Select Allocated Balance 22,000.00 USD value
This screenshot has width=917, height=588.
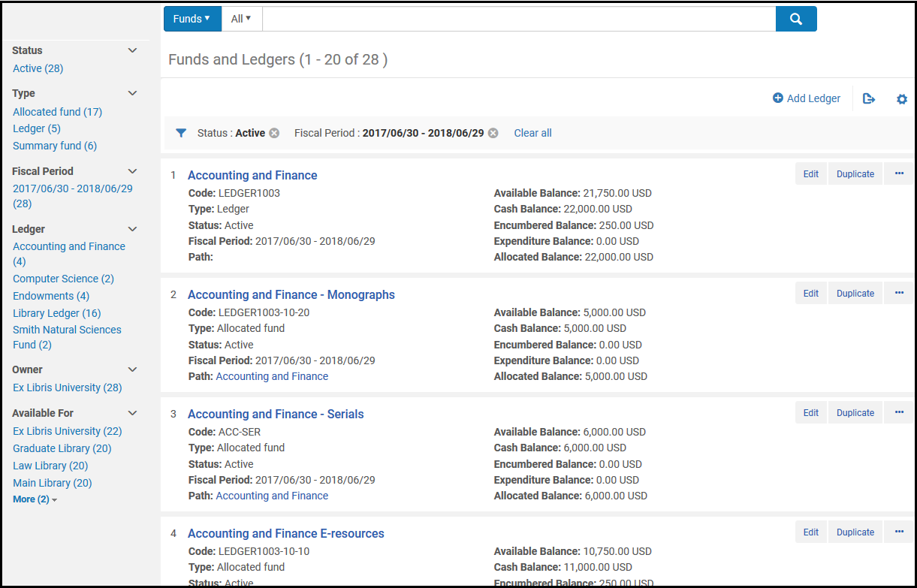(619, 257)
